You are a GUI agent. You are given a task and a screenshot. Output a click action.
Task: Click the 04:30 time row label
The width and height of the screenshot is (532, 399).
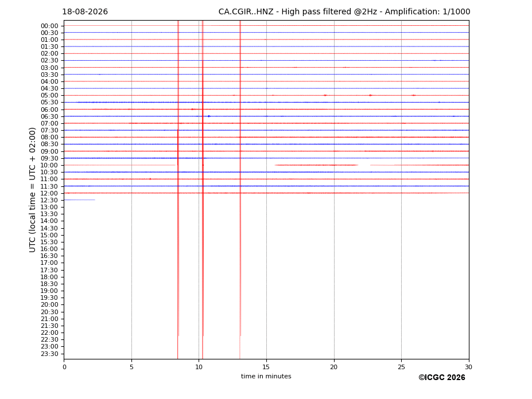click(x=49, y=88)
